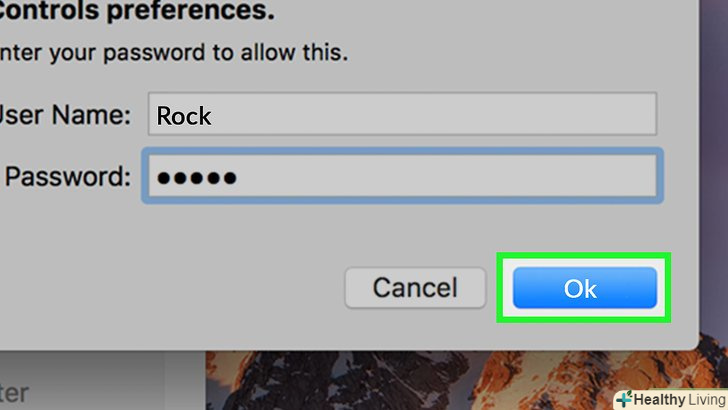Click the empty right end of User Name field

click(600, 115)
